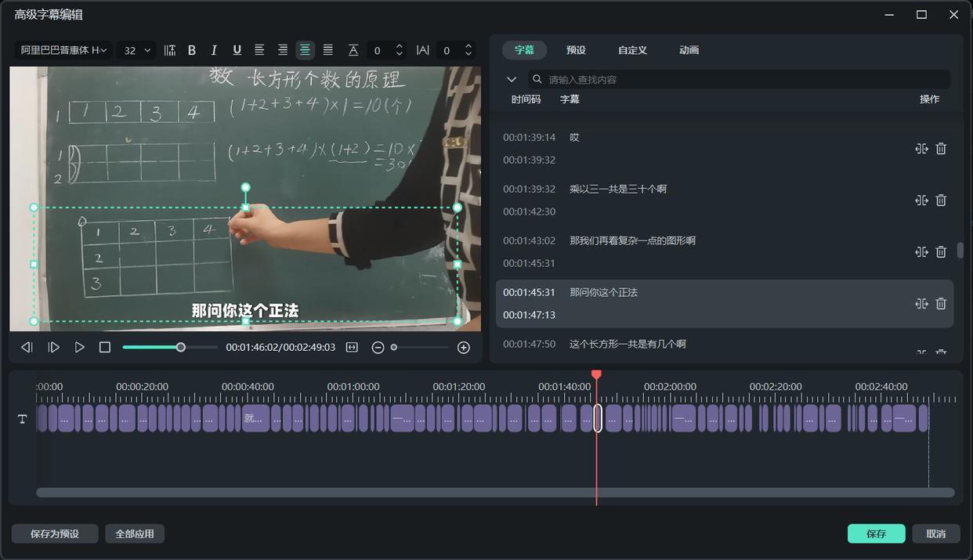This screenshot has width=973, height=560.
Task: Switch to the 预设 tab
Action: 576,50
